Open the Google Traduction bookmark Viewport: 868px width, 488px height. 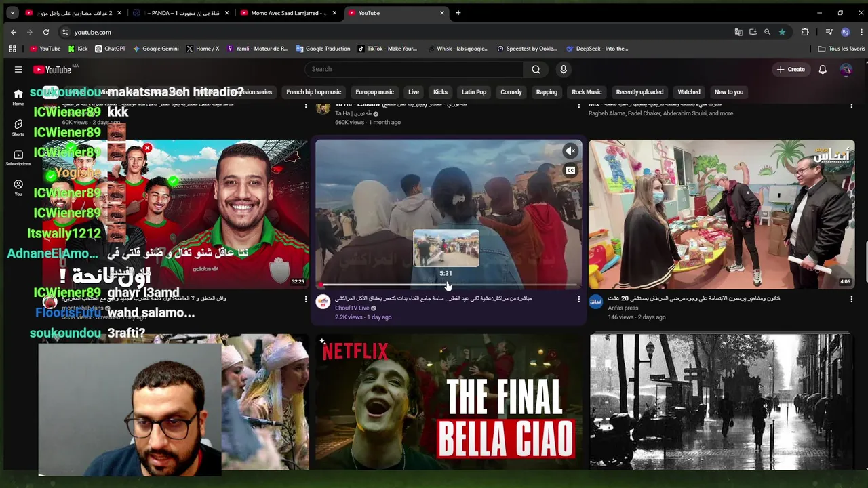(x=323, y=49)
